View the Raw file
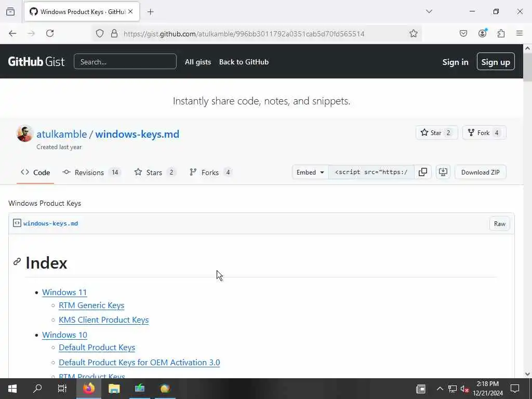This screenshot has height=399, width=532. click(x=499, y=223)
